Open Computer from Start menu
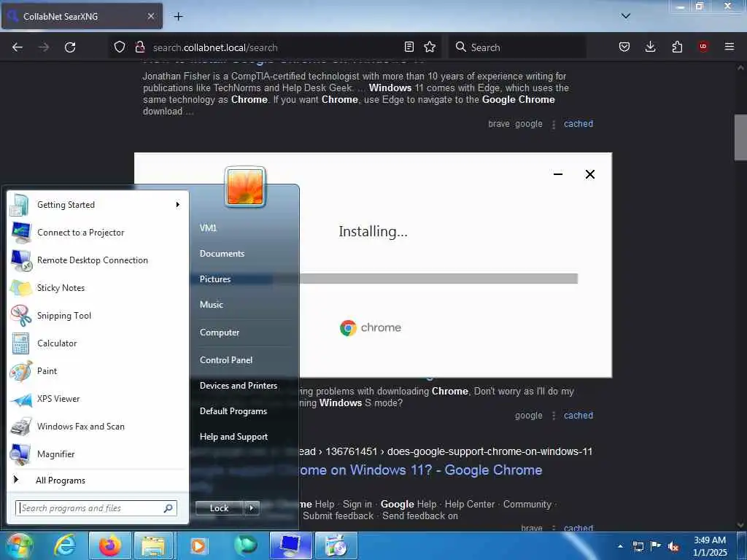Viewport: 747px width, 560px height. [x=220, y=332]
